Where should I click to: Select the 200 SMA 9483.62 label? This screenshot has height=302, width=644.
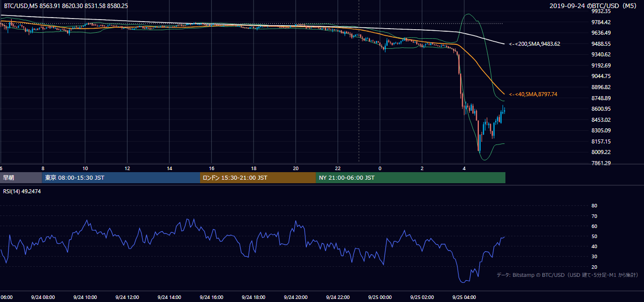[534, 44]
